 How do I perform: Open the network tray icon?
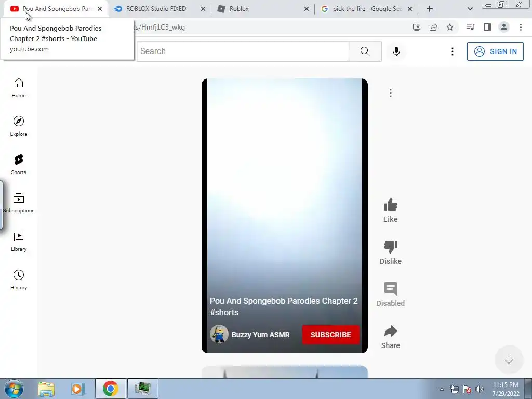[x=454, y=389]
